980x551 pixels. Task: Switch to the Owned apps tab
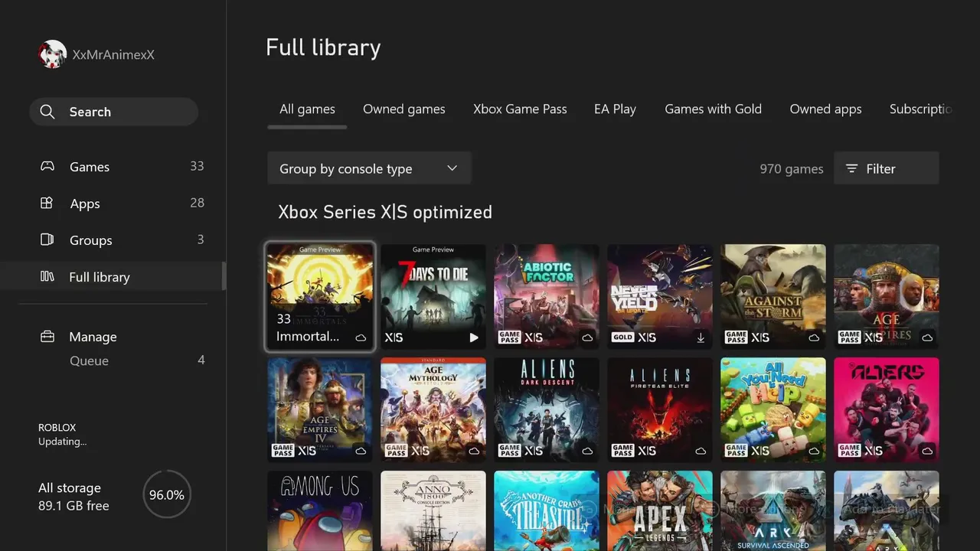825,109
